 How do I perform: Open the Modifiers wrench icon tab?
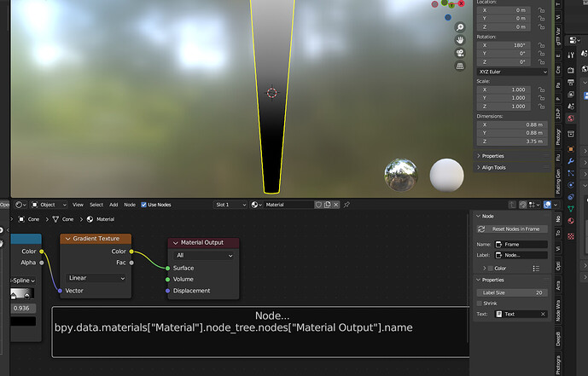click(571, 161)
